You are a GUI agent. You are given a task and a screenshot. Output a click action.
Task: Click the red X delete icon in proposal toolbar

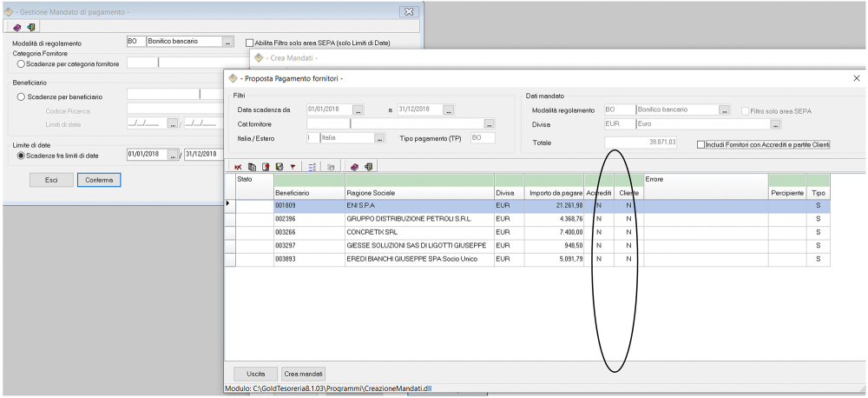(x=238, y=165)
